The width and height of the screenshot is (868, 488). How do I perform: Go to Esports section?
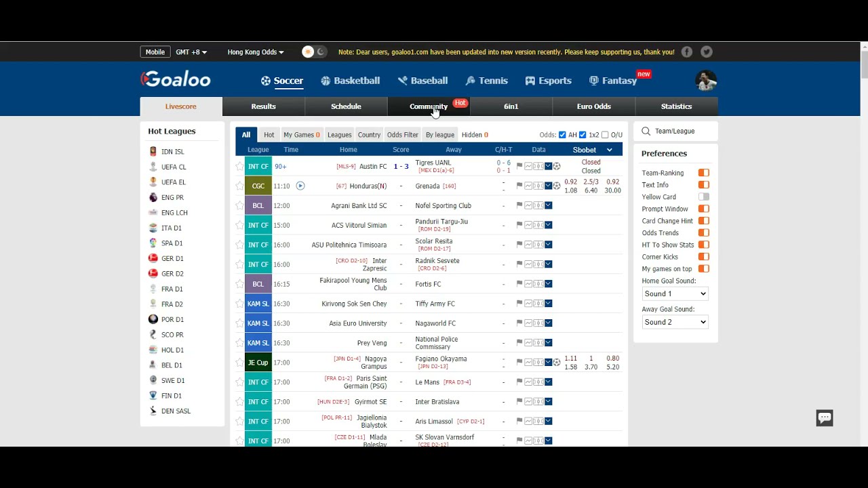(548, 81)
